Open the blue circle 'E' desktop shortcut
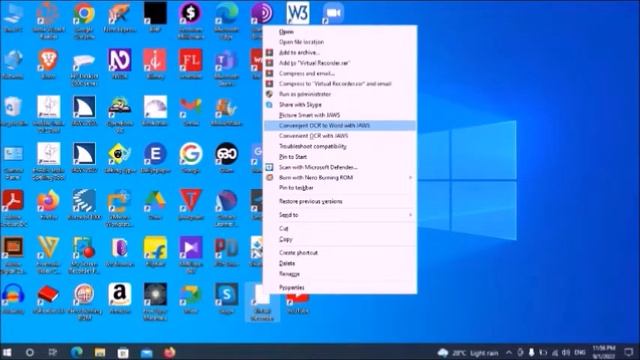This screenshot has width=640, height=360. click(155, 158)
